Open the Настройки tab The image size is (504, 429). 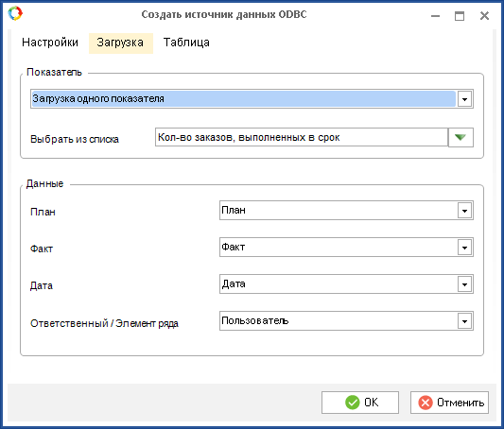coord(50,43)
